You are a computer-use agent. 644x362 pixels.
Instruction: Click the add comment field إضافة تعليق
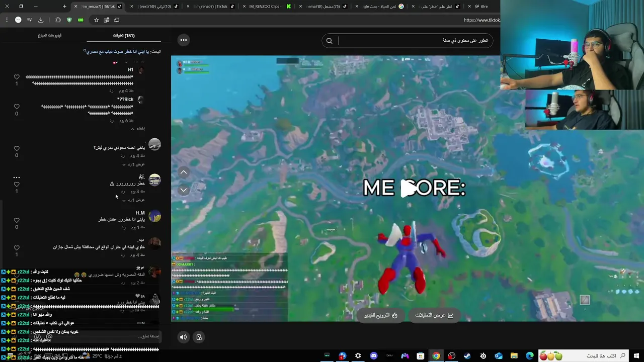point(96,336)
